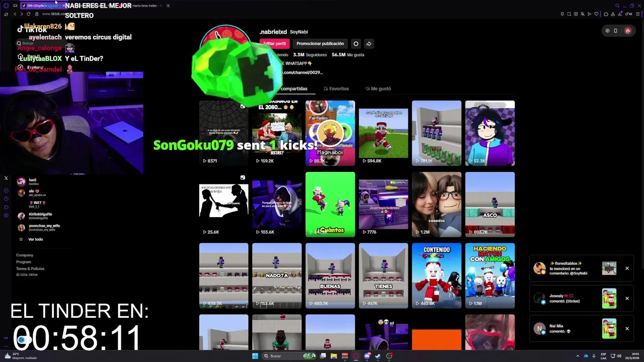Viewport: 644px width, 362px height.
Task: Open video with 7776 views
Action: (x=383, y=205)
